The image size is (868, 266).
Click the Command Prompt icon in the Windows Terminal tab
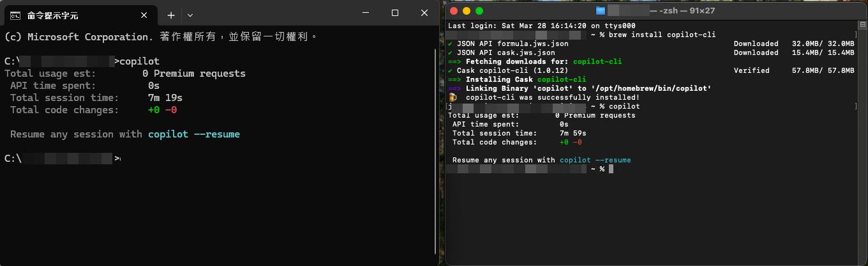[x=15, y=15]
